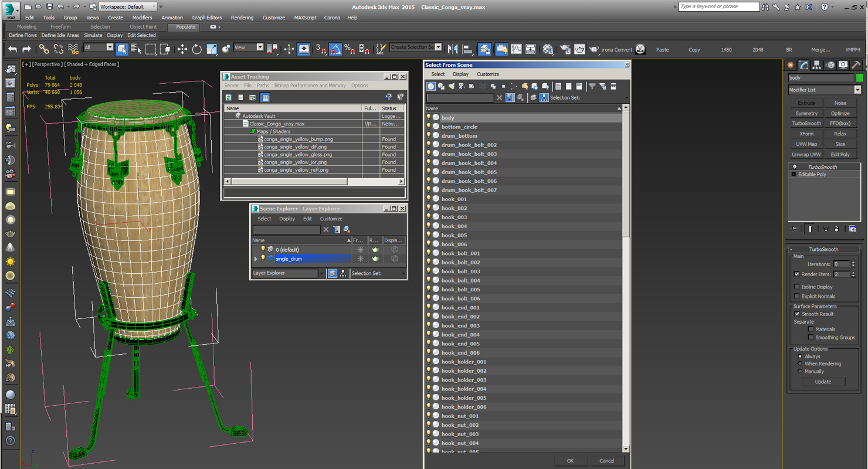
Task: Open Paths menu in Asset Tracking
Action: coord(263,86)
